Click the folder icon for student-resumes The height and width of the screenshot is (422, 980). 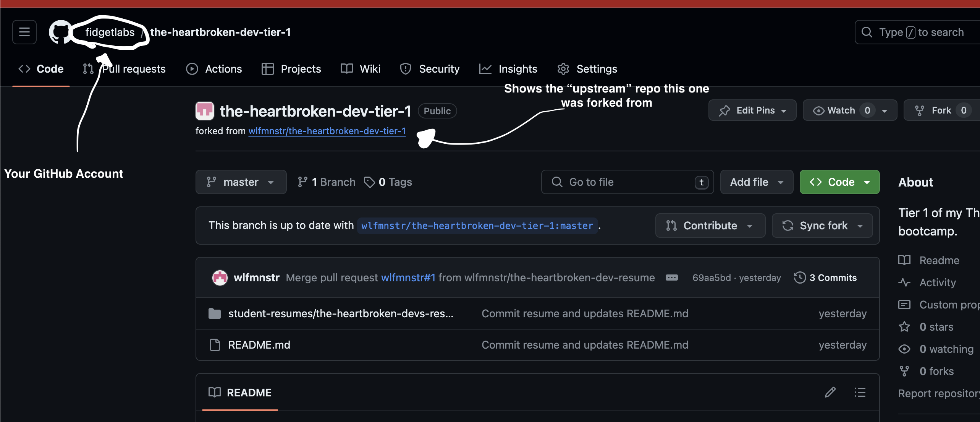click(215, 313)
